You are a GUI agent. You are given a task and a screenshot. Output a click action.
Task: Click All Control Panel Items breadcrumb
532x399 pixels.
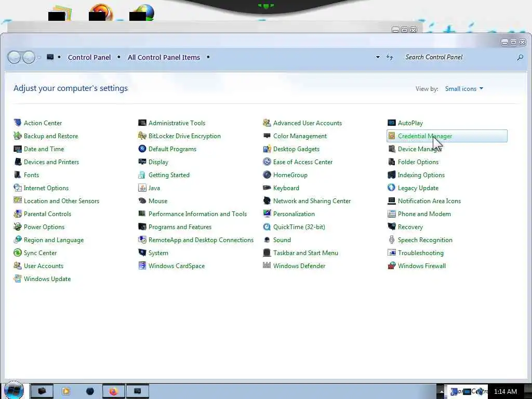[x=164, y=57]
